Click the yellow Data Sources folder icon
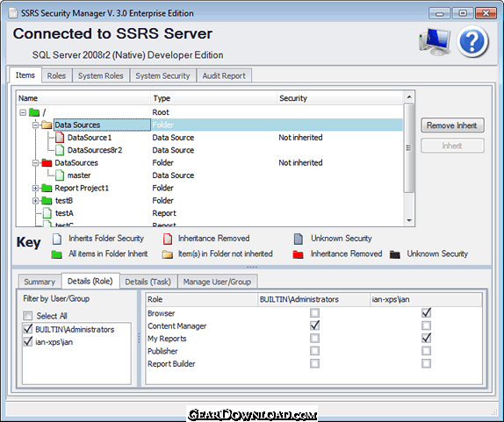The width and height of the screenshot is (504, 422). coord(47,125)
